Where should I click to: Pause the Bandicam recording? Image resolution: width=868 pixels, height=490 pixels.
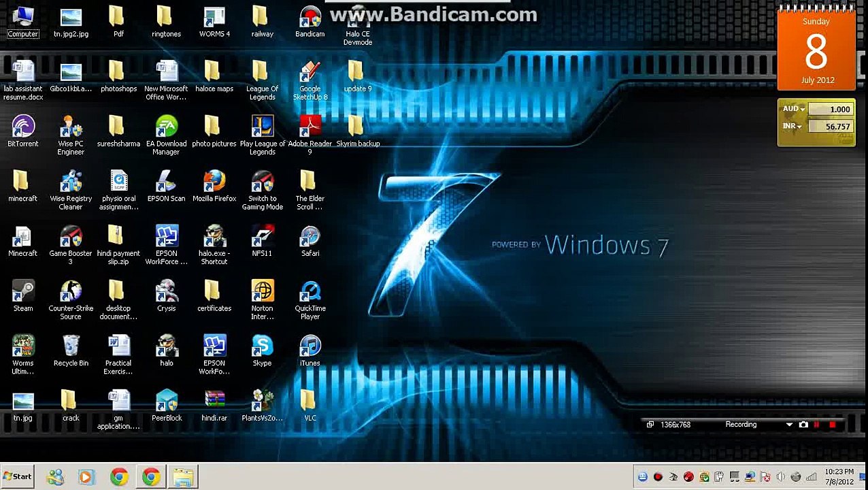click(x=817, y=425)
